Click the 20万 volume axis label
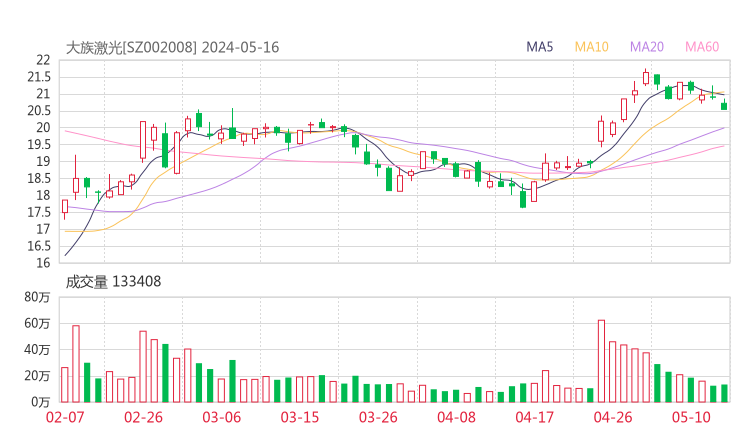The width and height of the screenshot is (740, 440). 37,376
